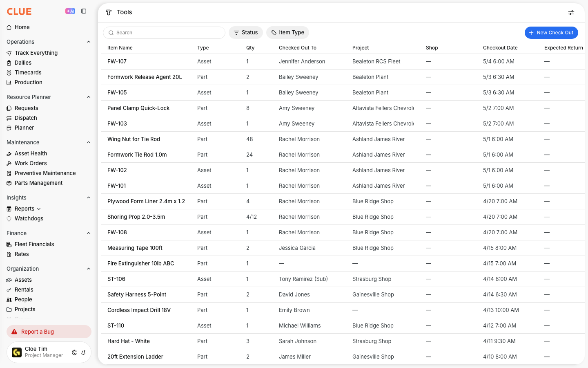
Task: Click the Dailies clipboard icon
Action: pyautogui.click(x=9, y=63)
